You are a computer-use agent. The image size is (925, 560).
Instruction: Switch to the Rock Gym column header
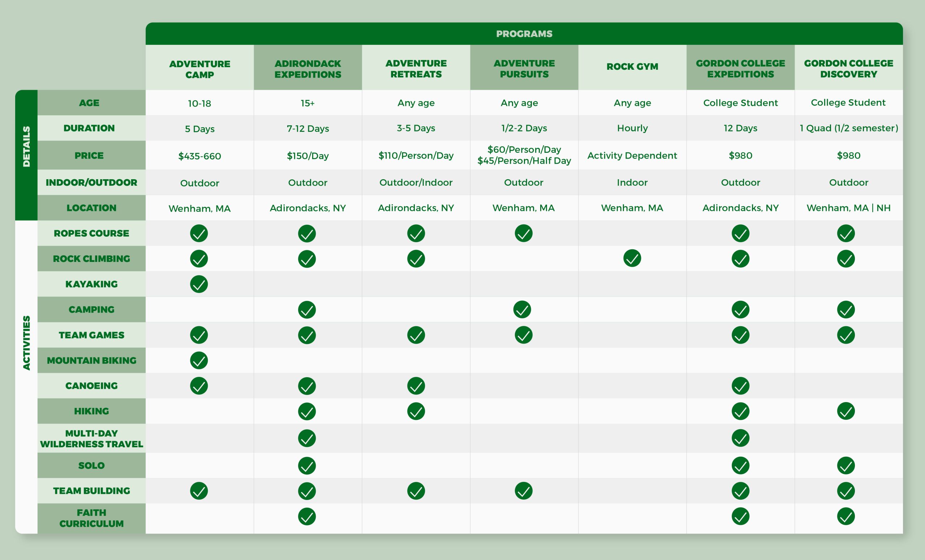632,67
